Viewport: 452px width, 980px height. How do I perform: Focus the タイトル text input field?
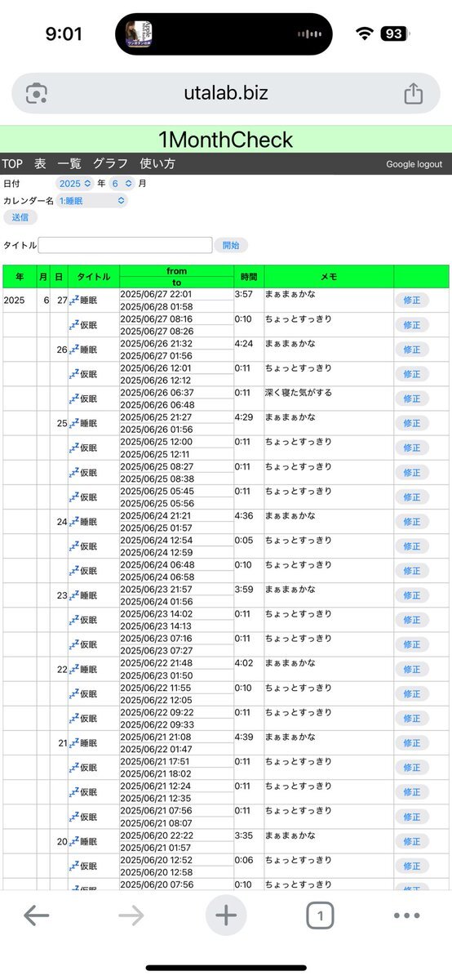coord(125,245)
